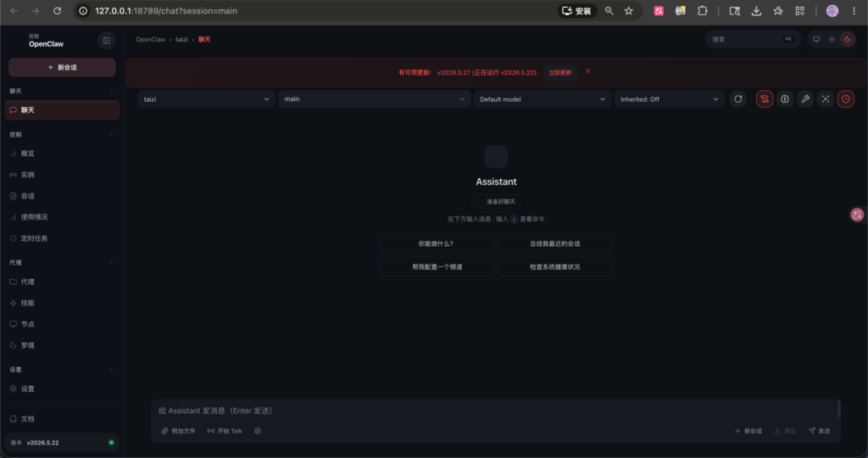Click the Assistant avatar in the chat area
Screen dimensions: 868x458
coord(496,157)
